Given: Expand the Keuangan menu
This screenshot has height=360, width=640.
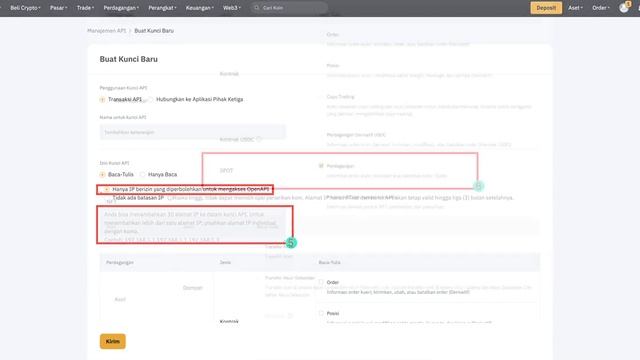Looking at the screenshot, I should tap(200, 8).
